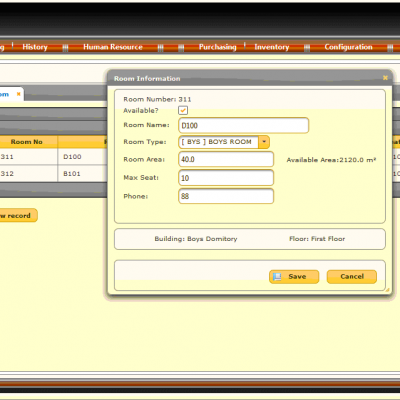Click the D100 table cell
This screenshot has width=400, height=400.
coord(83,157)
